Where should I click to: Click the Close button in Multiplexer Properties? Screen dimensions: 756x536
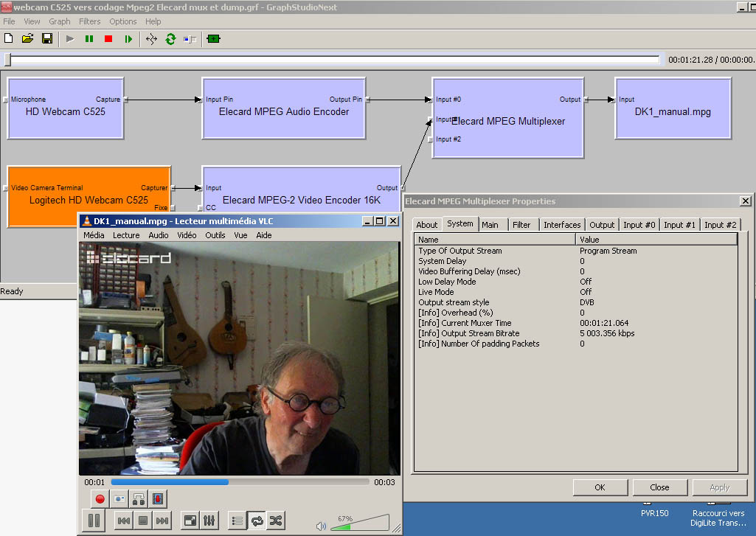[x=659, y=487]
